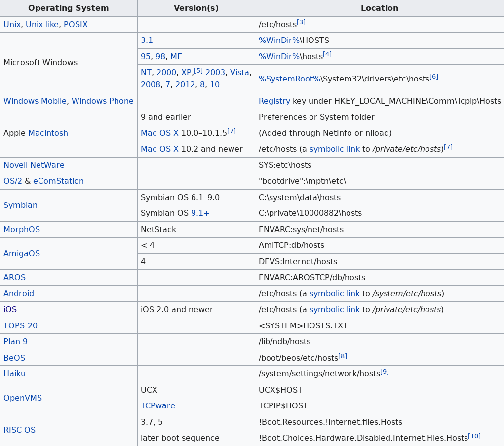Select the SYS:etc\hosts cell
The image size is (504, 446).
[x=380, y=165]
